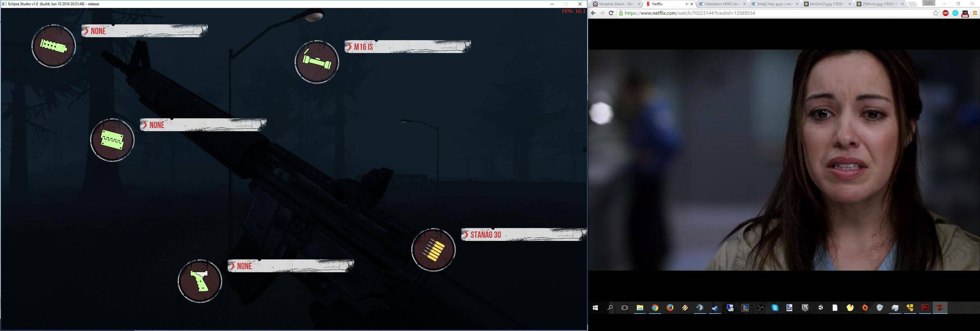Select the magazine ammo slot icon
Viewport: 980px width, 331px height.
click(434, 250)
